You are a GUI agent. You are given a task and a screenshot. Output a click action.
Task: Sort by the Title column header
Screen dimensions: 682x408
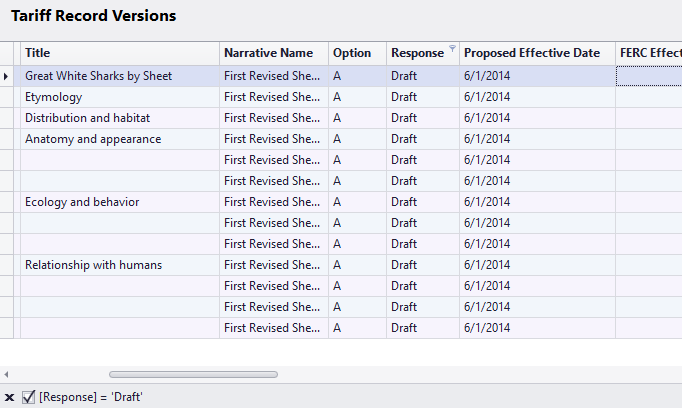120,53
